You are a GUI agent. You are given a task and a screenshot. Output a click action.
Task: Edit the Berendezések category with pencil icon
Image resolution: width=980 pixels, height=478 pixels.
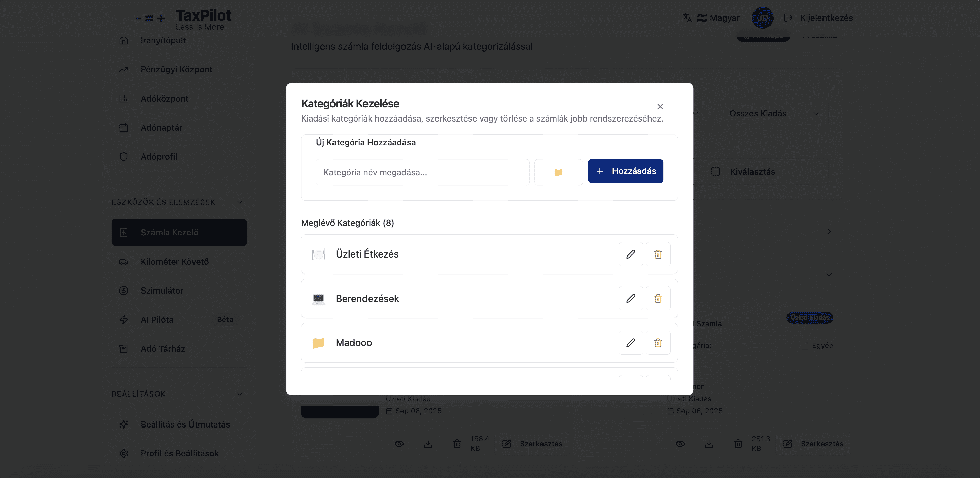tap(630, 298)
